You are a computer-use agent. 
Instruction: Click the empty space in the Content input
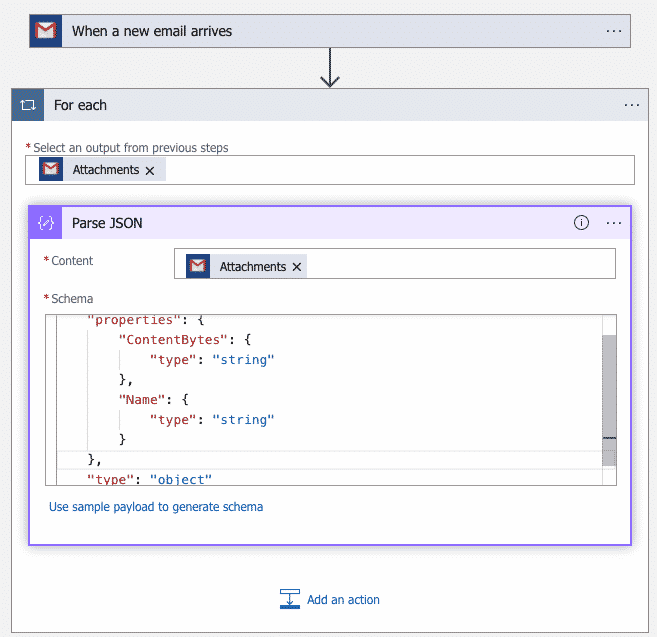pos(460,264)
